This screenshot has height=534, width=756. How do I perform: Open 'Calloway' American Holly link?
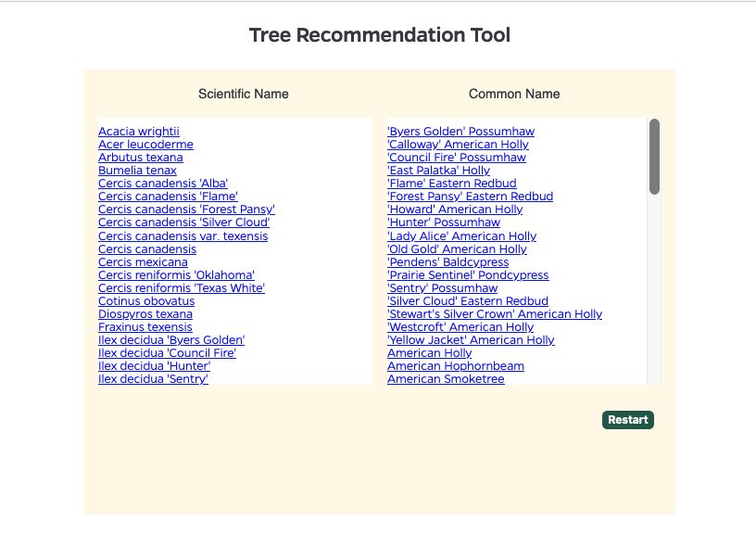tap(458, 145)
